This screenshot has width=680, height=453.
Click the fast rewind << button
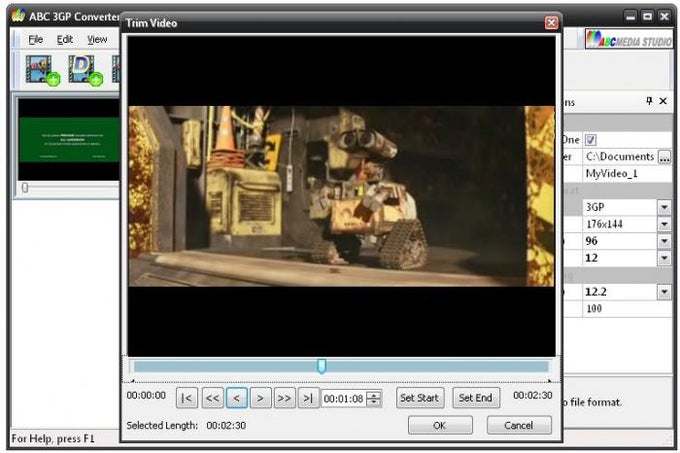[212, 398]
